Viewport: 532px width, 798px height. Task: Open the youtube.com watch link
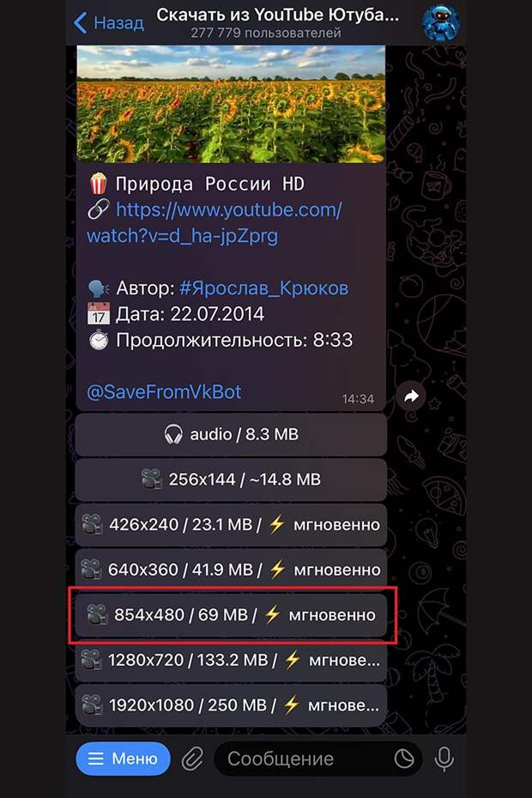(215, 223)
